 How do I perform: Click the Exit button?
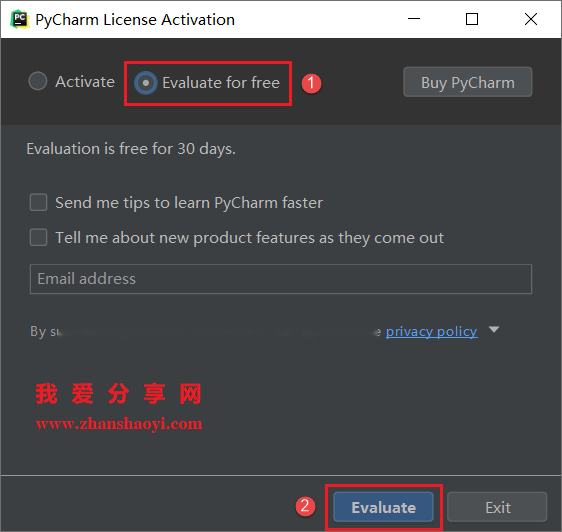coord(497,507)
